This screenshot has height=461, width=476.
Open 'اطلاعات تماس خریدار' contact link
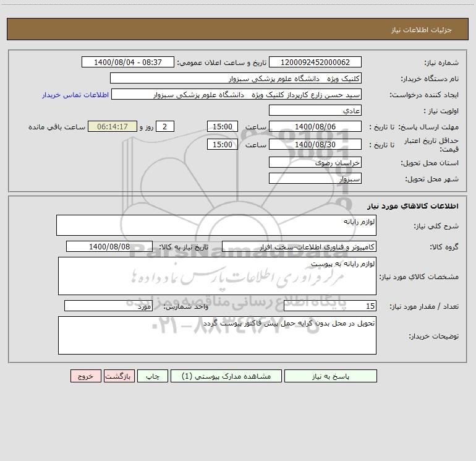pyautogui.click(x=75, y=95)
